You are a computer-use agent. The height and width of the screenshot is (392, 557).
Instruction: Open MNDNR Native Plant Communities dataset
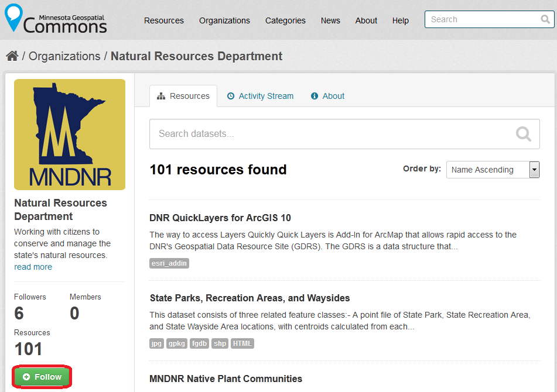click(x=226, y=379)
